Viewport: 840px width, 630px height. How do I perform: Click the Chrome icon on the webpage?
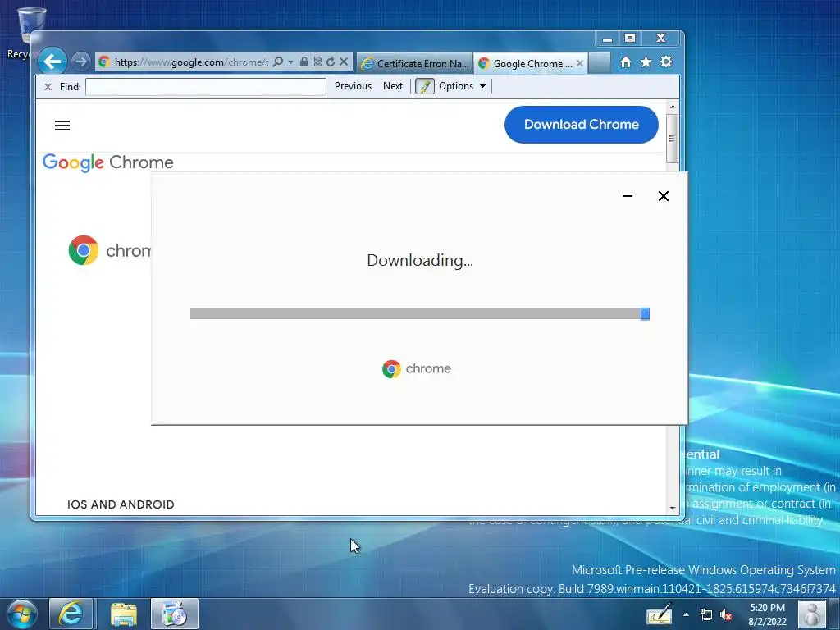coord(84,250)
